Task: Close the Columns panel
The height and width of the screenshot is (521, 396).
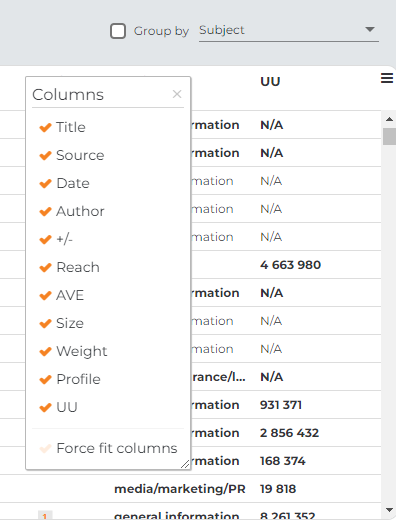Action: [177, 94]
